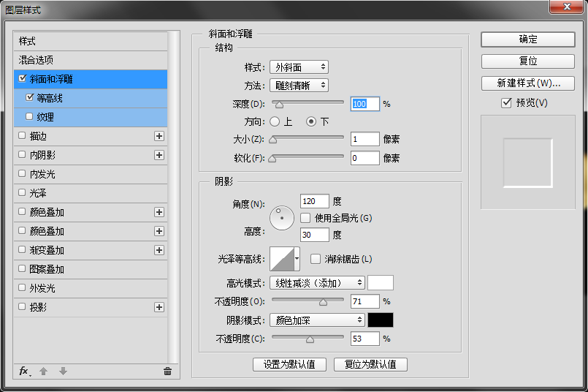Click the 设置为默认值 button

[x=289, y=364]
